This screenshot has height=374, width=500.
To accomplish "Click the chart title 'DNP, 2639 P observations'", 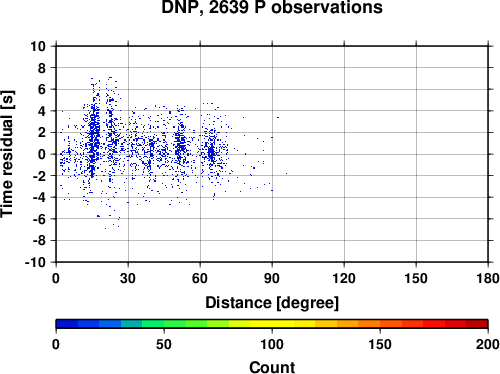I will point(272,7).
